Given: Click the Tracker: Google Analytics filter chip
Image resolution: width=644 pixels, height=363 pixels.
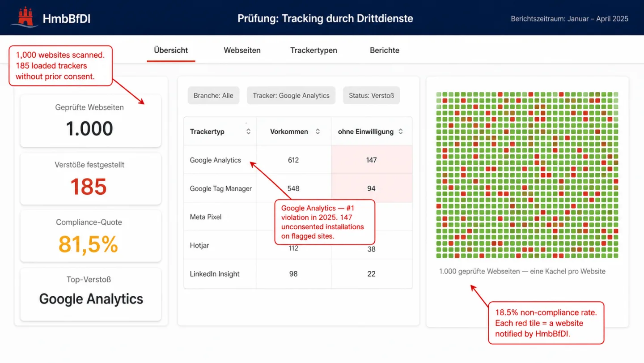Looking at the screenshot, I should click(x=291, y=95).
